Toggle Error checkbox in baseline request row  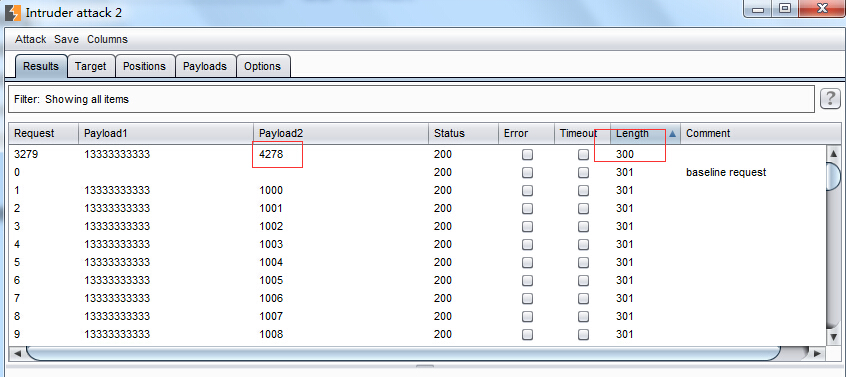(527, 173)
